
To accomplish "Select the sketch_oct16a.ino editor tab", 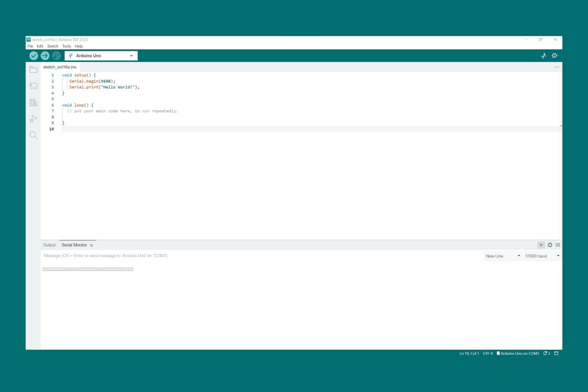I will click(60, 67).
